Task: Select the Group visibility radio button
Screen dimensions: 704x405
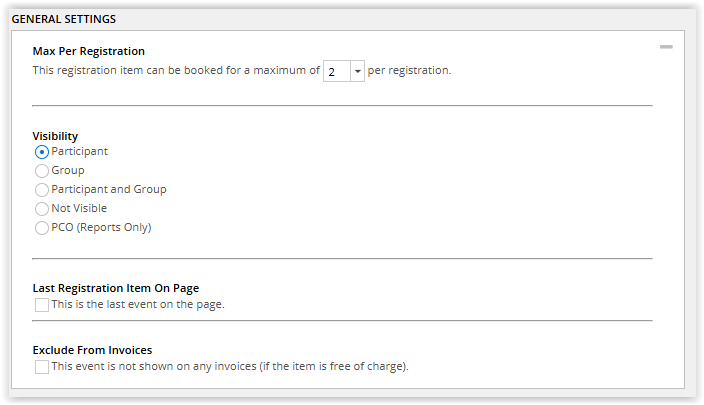Action: pyautogui.click(x=42, y=171)
